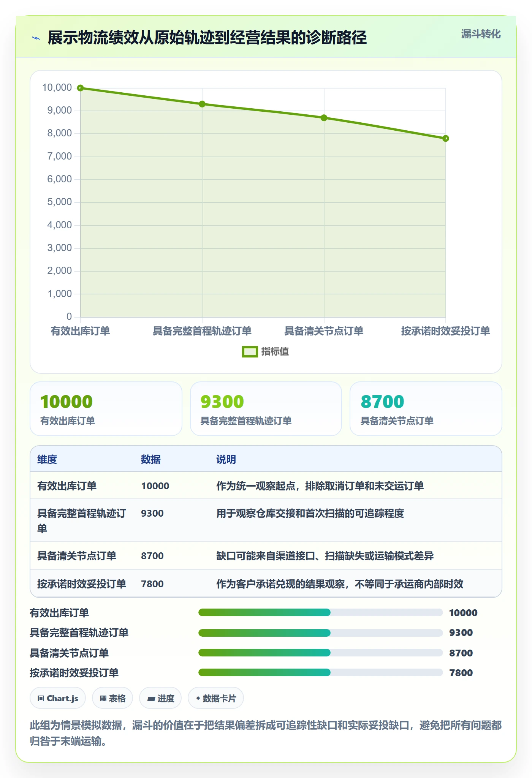The height and width of the screenshot is (778, 532).
Task: Click the progress bar for 具备清关节点订单
Action: (320, 653)
